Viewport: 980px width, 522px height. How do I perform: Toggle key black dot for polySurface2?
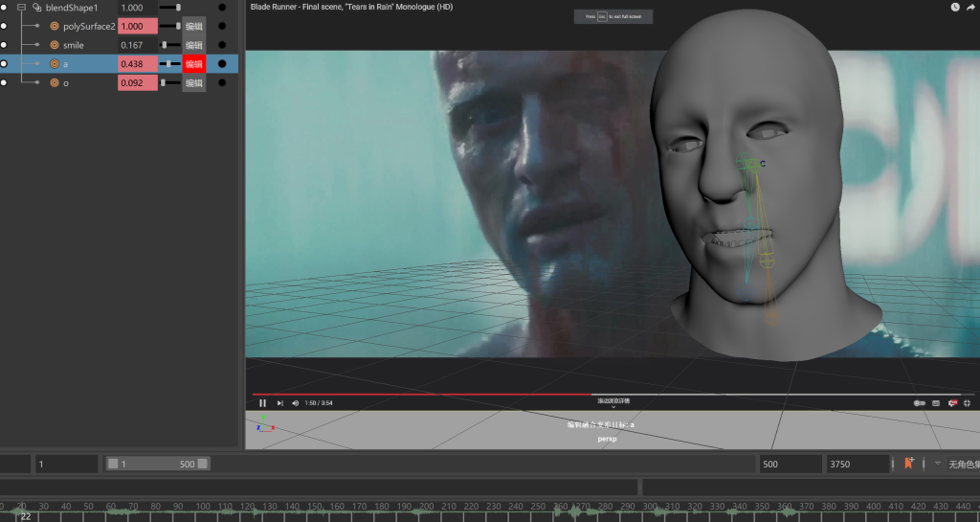tap(222, 26)
